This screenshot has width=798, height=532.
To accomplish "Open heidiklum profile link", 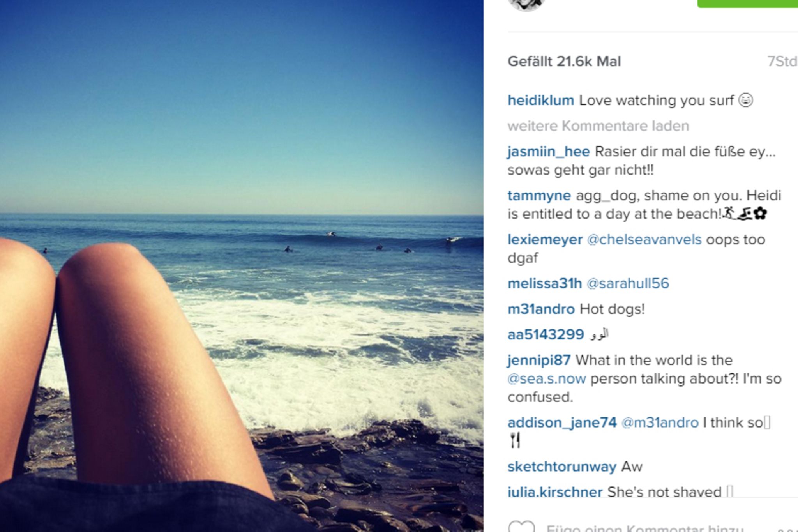I will 540,101.
